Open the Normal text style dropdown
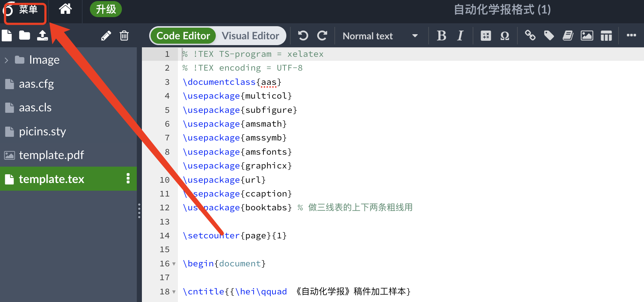This screenshot has height=302, width=644. [x=380, y=36]
